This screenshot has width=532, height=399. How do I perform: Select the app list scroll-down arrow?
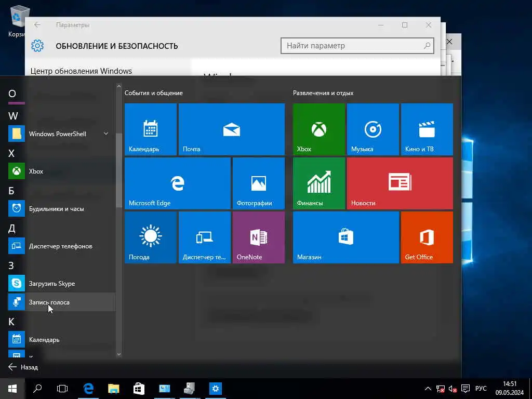tap(119, 354)
